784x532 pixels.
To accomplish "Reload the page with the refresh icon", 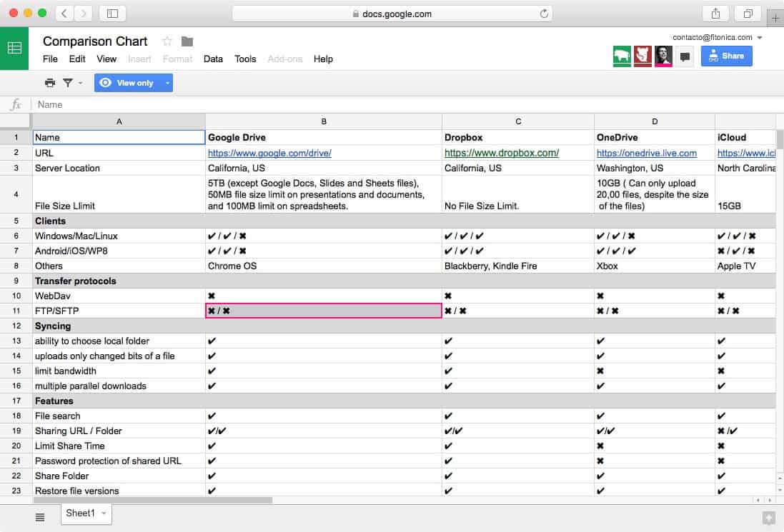I will point(544,14).
